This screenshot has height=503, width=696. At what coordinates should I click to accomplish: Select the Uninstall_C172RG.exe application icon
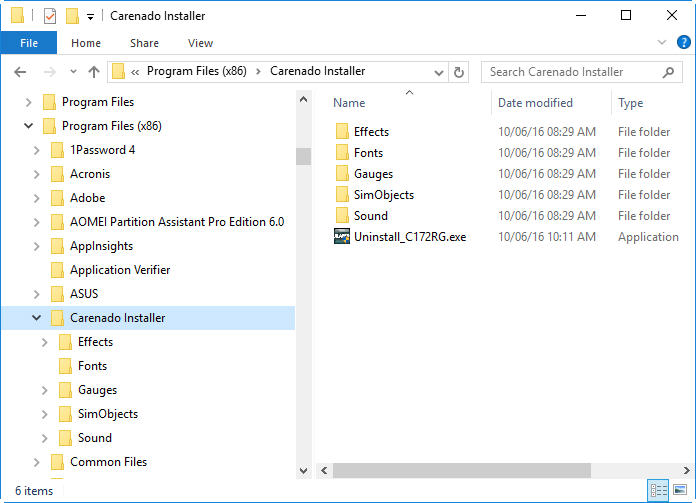point(342,237)
